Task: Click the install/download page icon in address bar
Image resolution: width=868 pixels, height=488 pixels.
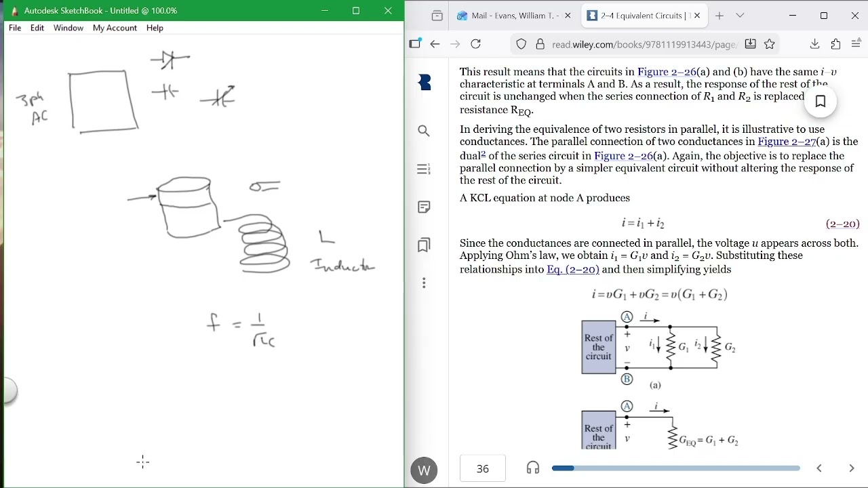Action: (x=750, y=44)
